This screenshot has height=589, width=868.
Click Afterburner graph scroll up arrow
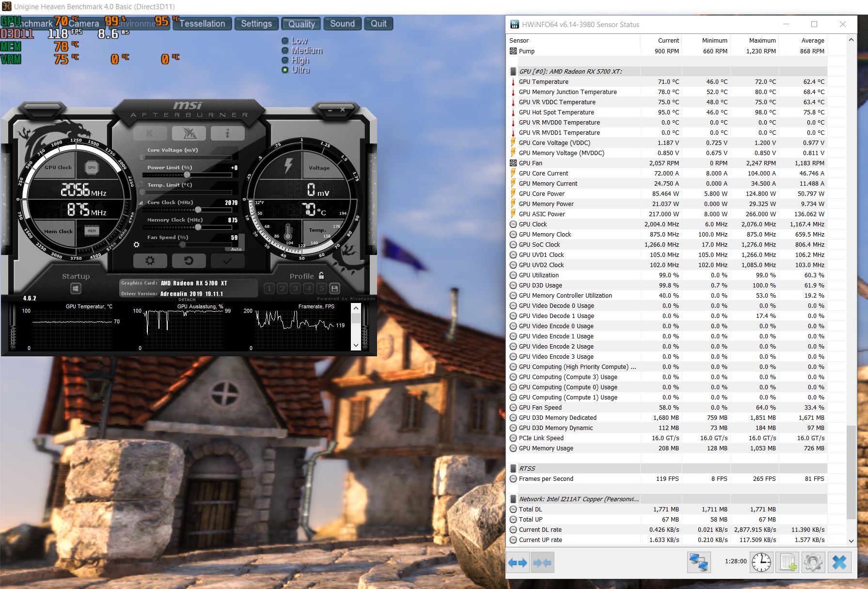pos(356,308)
